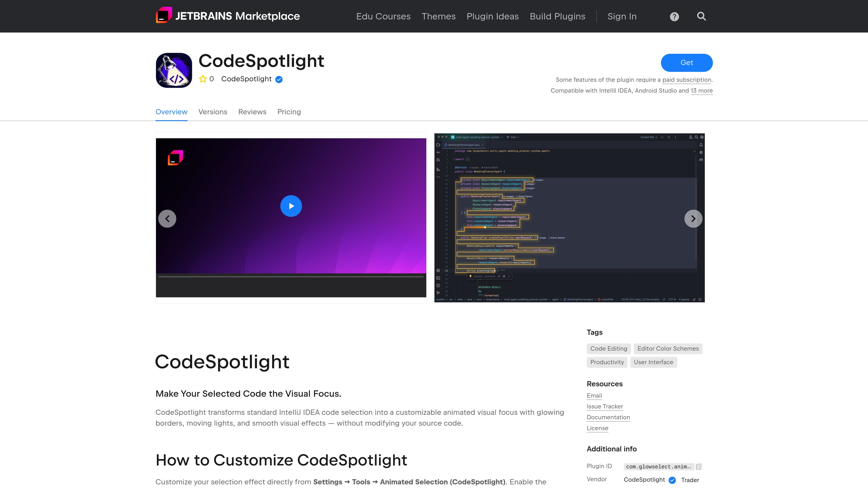
Task: Switch to the Pricing tab
Action: [289, 112]
